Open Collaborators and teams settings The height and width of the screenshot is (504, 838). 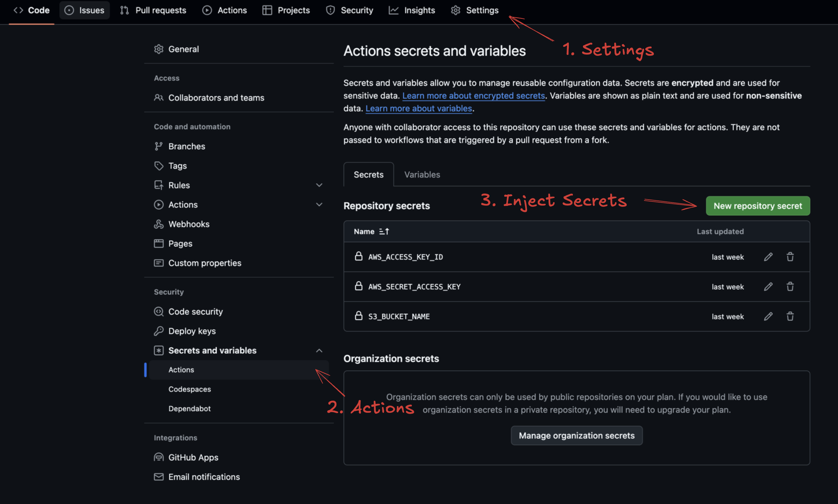point(216,98)
